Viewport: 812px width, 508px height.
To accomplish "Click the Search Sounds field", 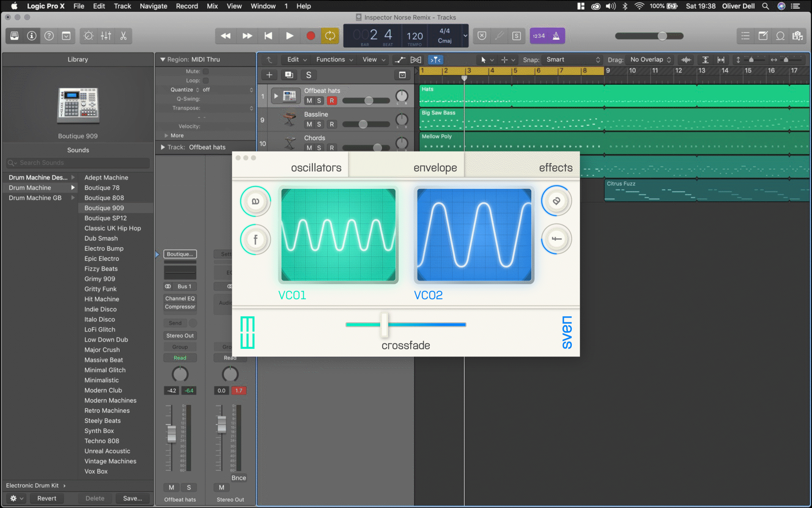I will pos(78,163).
